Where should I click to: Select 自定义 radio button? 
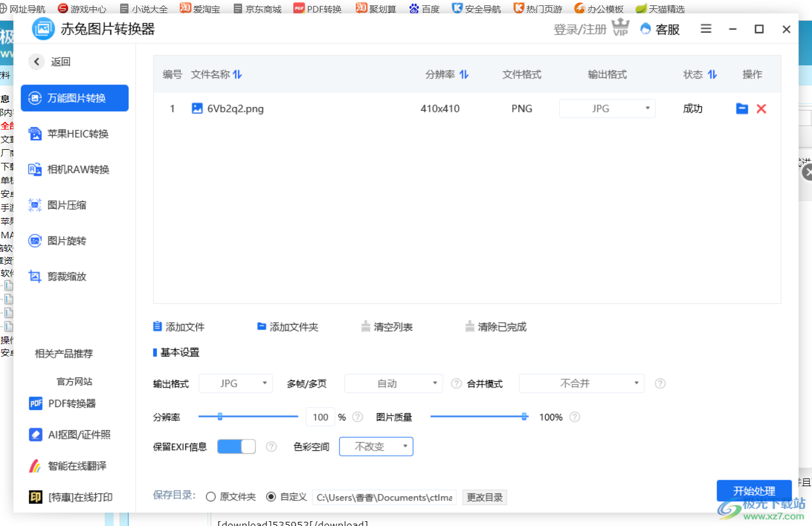pos(271,497)
